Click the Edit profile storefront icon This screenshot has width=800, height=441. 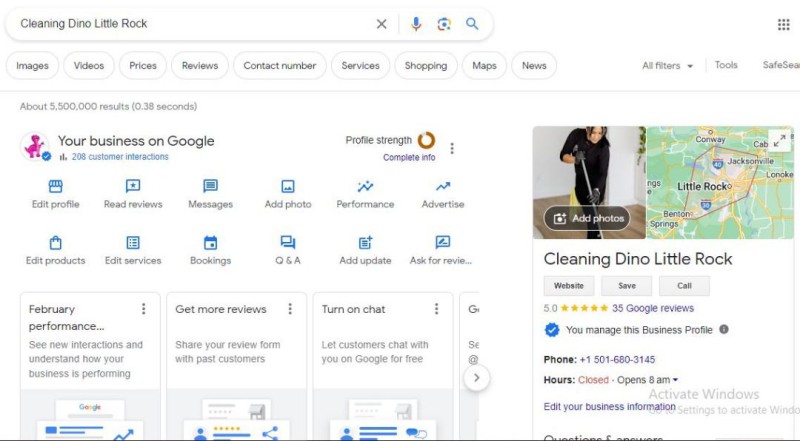55,186
